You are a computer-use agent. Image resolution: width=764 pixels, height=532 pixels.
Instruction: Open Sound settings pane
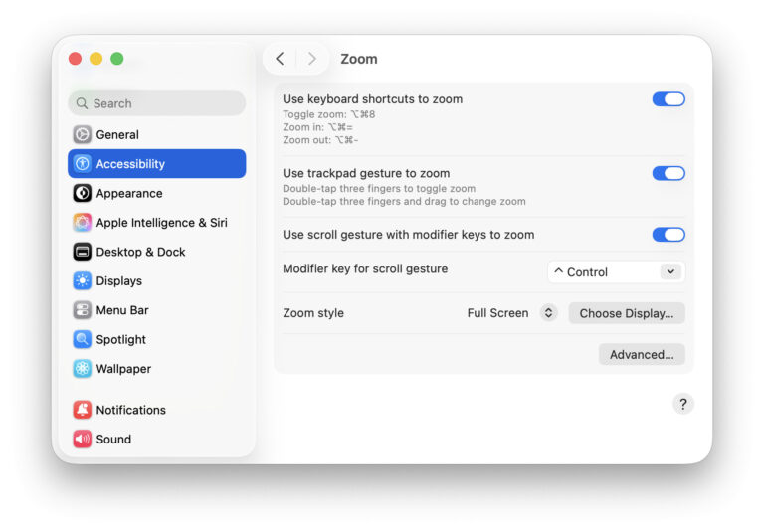(157, 439)
